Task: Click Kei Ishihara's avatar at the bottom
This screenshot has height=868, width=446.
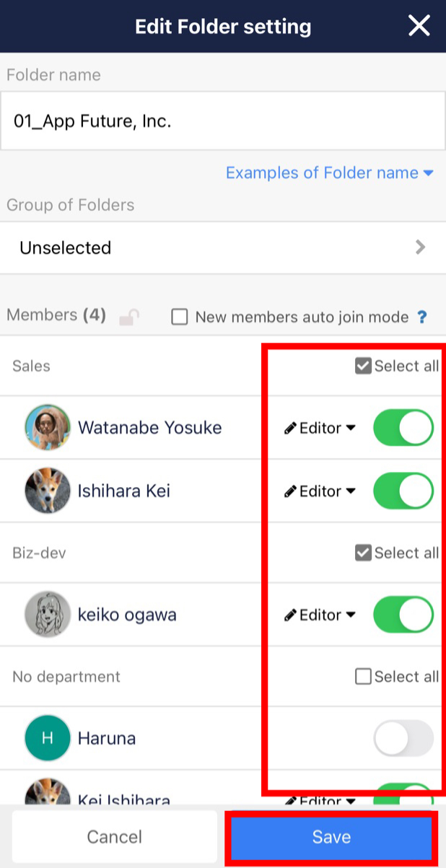Action: pyautogui.click(x=47, y=792)
